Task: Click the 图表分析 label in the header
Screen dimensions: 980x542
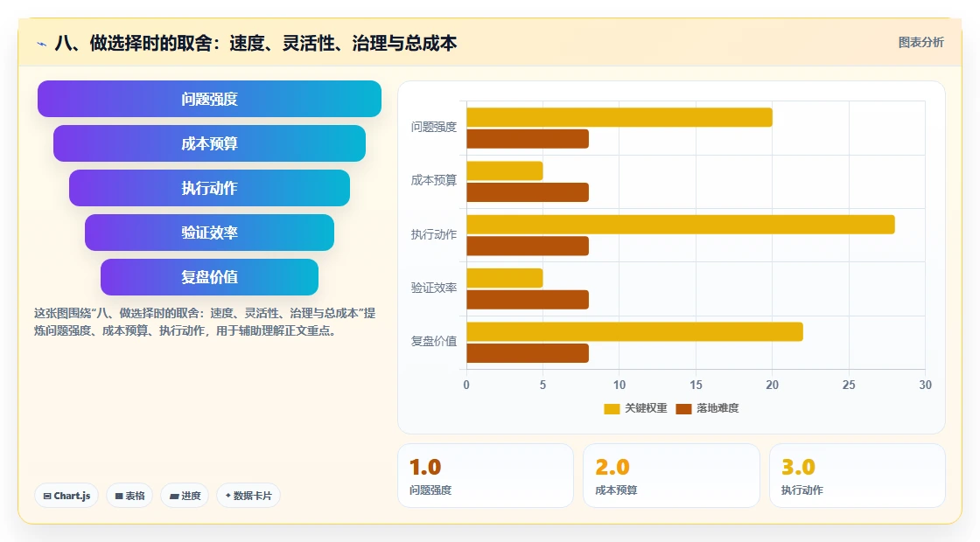Action: (x=920, y=43)
